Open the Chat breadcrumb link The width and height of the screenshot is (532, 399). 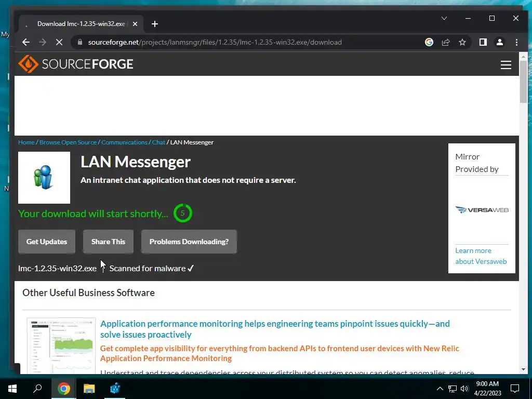pos(158,142)
